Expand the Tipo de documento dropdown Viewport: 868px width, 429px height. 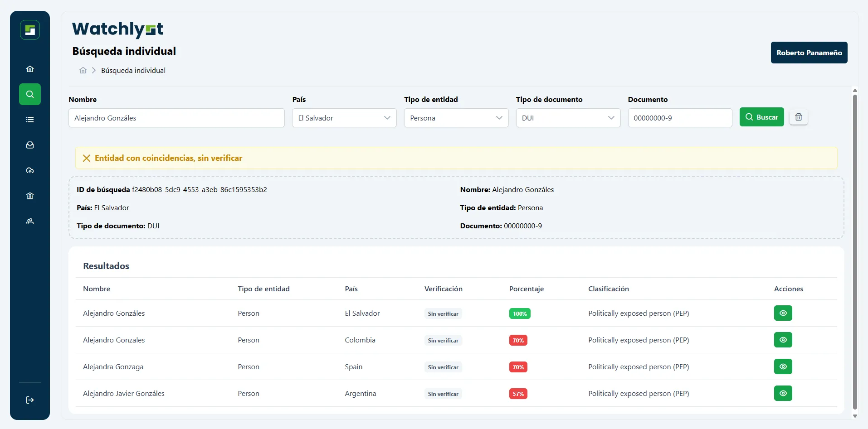tap(568, 118)
